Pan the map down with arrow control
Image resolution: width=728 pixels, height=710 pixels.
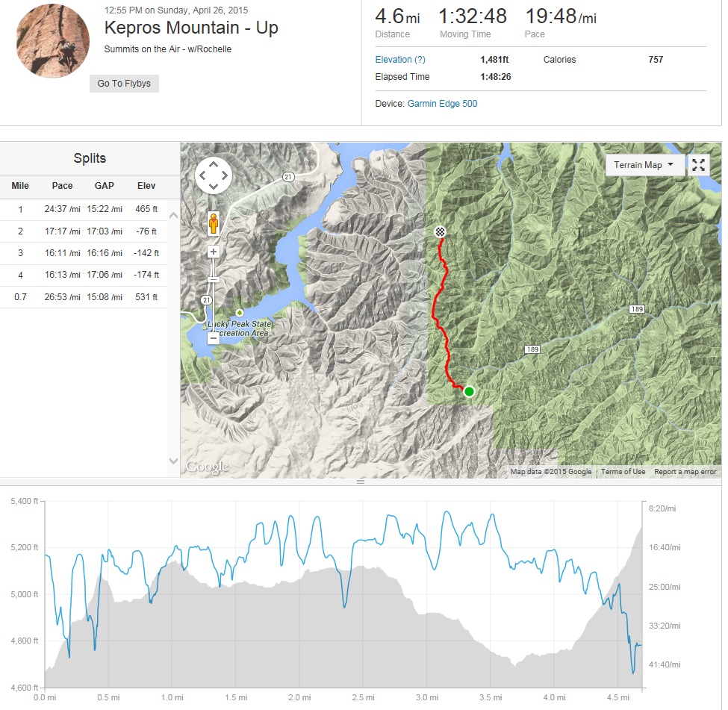point(214,187)
